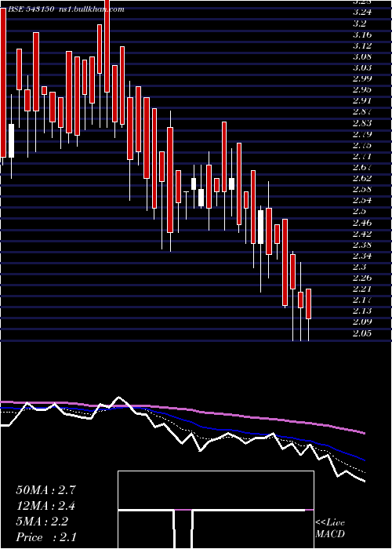Click the 50MA : 2.7 readout

pyautogui.click(x=45, y=490)
